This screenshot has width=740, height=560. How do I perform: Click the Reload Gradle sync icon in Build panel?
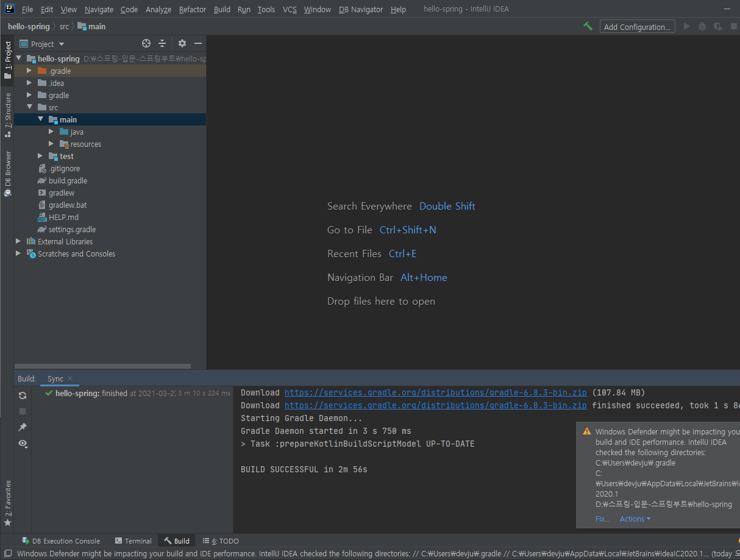point(23,395)
